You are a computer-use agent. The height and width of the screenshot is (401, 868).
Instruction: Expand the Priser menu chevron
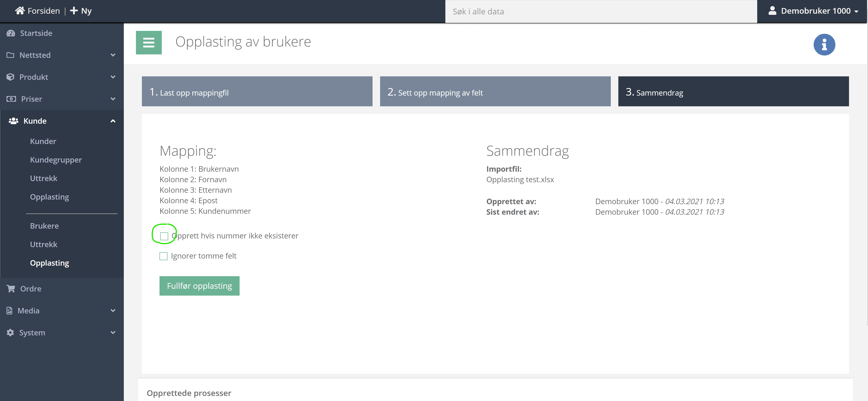click(x=113, y=99)
